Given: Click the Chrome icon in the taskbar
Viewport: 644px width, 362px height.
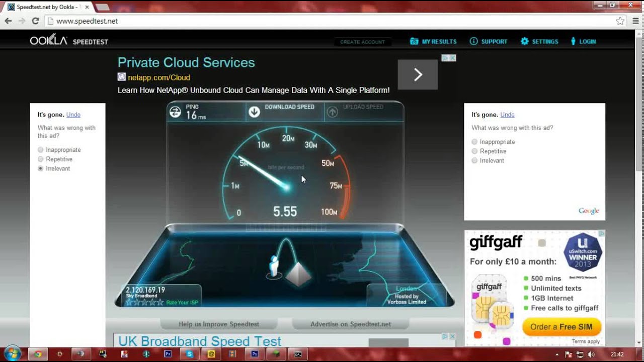Looking at the screenshot, I should coord(37,354).
